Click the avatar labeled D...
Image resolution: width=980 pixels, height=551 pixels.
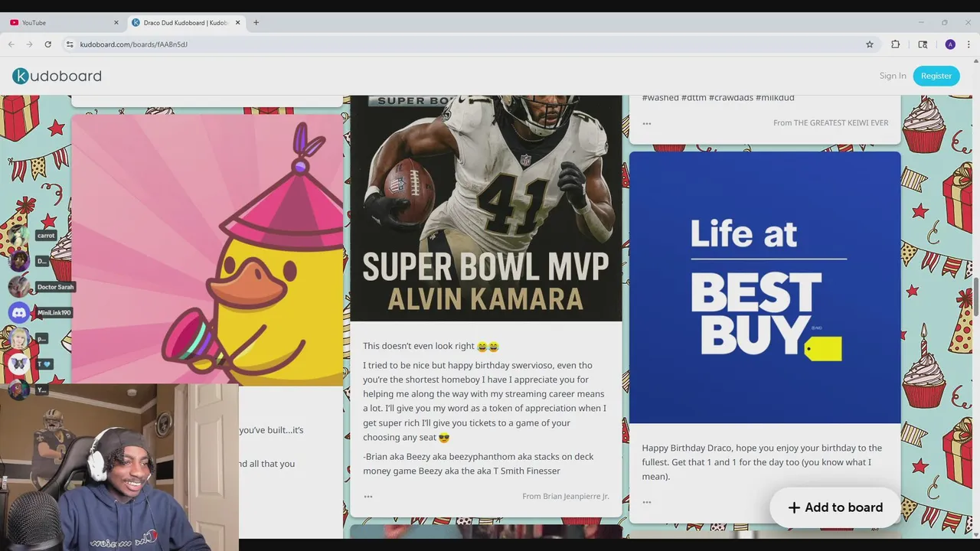[19, 261]
